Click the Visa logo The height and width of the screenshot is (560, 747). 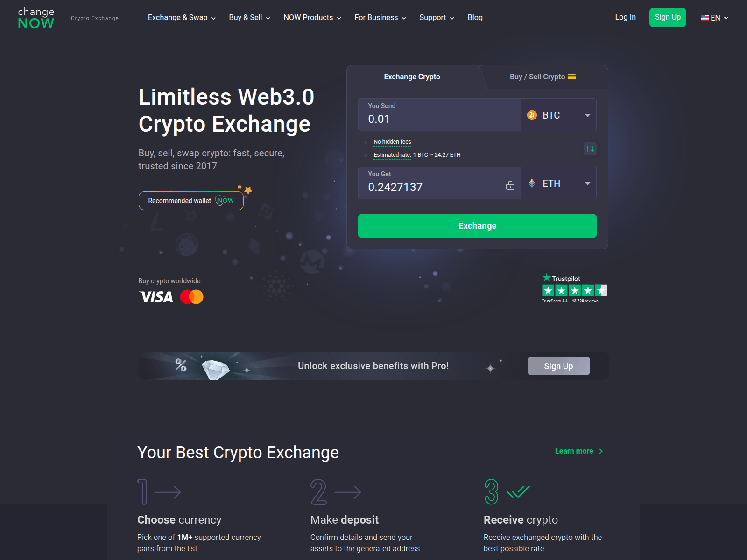pyautogui.click(x=156, y=297)
